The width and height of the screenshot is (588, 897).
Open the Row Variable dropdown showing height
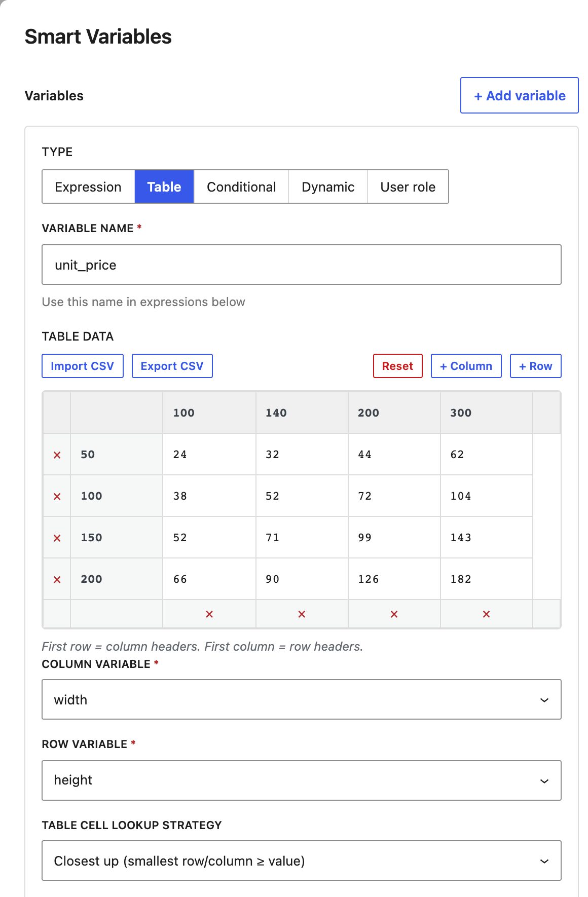click(302, 780)
